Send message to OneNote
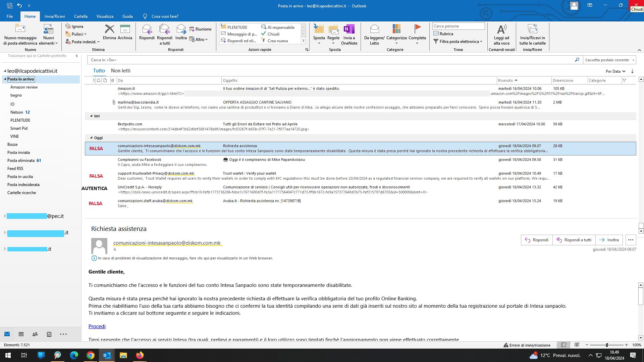The image size is (644, 362). (x=349, y=34)
